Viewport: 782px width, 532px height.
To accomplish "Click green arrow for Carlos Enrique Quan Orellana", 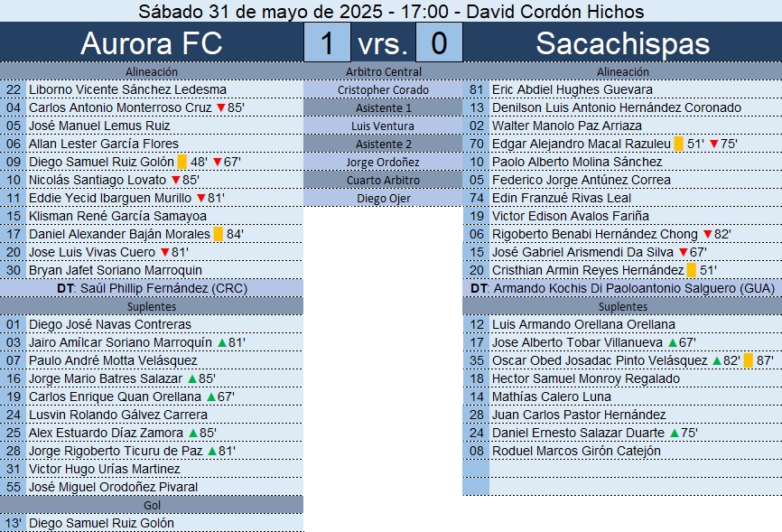I will coord(210,397).
